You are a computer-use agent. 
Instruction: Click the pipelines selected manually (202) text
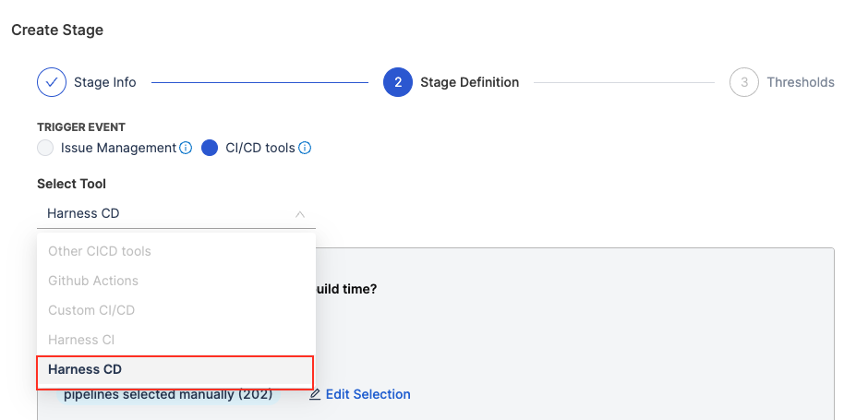(x=168, y=394)
